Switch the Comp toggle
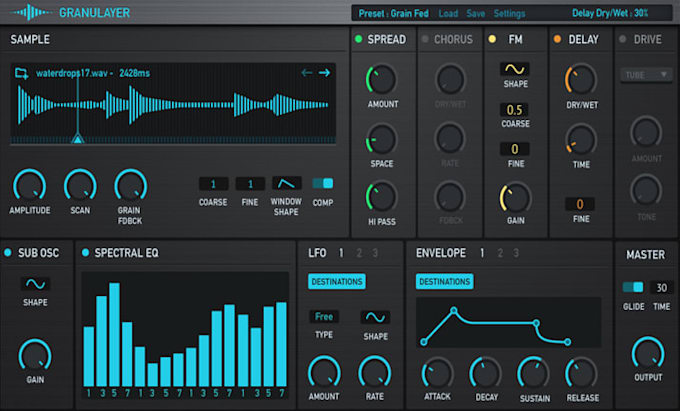 (323, 183)
